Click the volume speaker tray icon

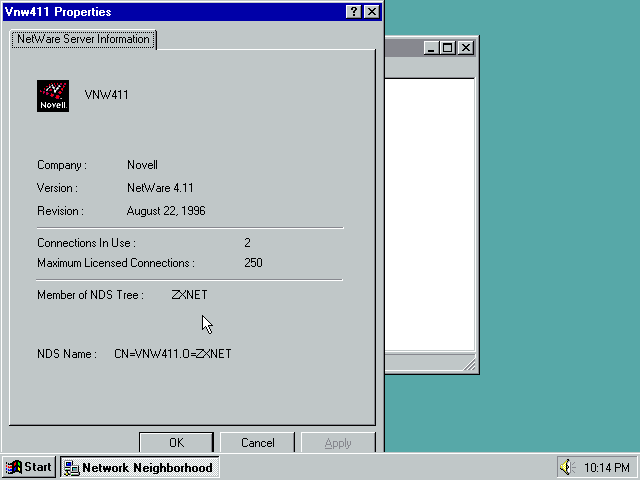[x=567, y=467]
